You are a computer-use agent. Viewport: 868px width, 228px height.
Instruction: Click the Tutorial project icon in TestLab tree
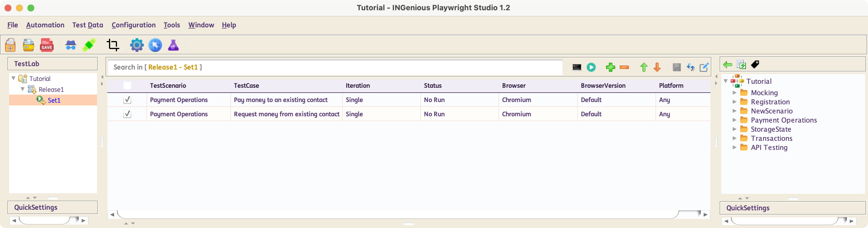click(x=23, y=79)
